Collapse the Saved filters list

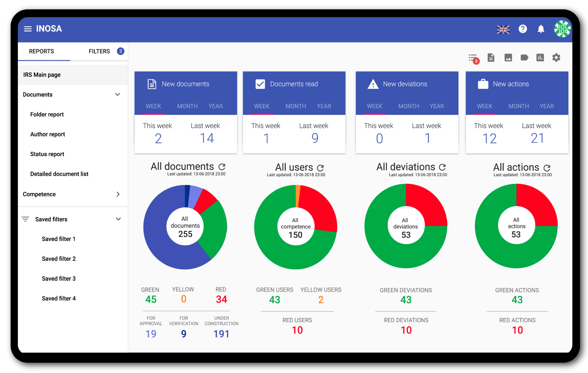pyautogui.click(x=118, y=219)
